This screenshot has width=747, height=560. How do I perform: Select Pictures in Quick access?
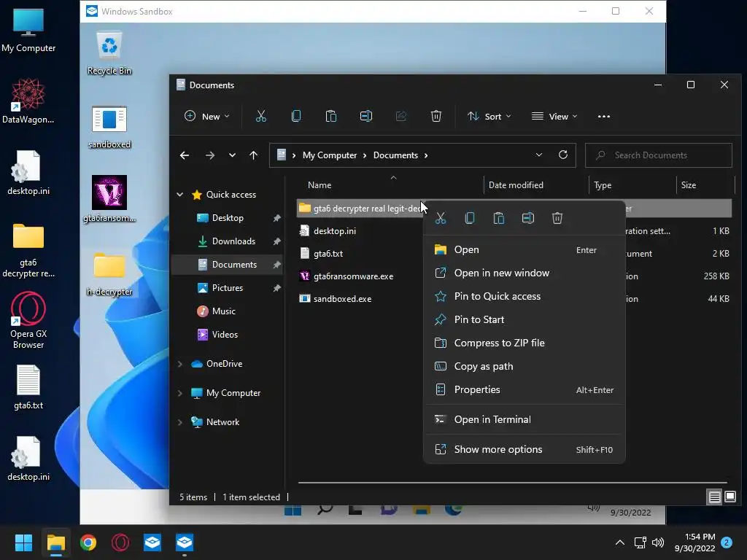tap(227, 288)
